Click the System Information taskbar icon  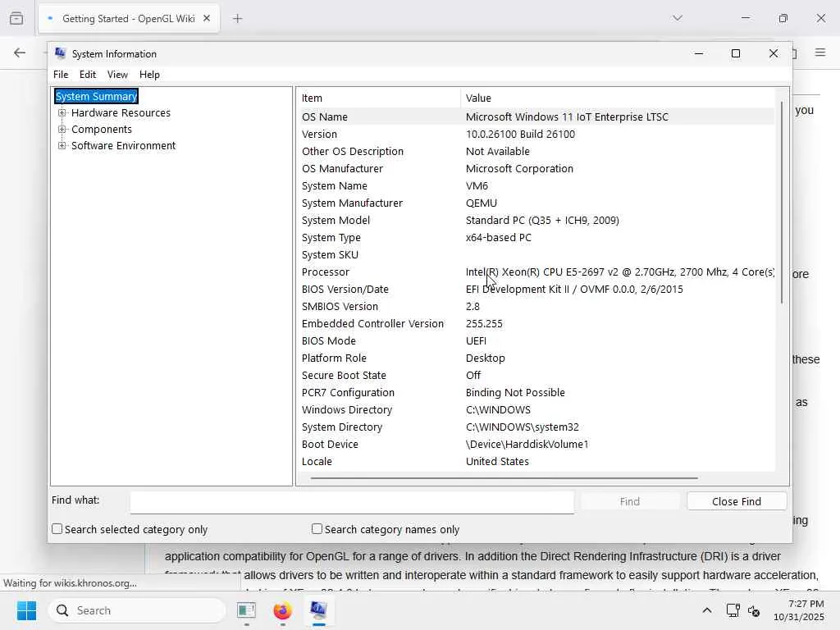click(319, 610)
